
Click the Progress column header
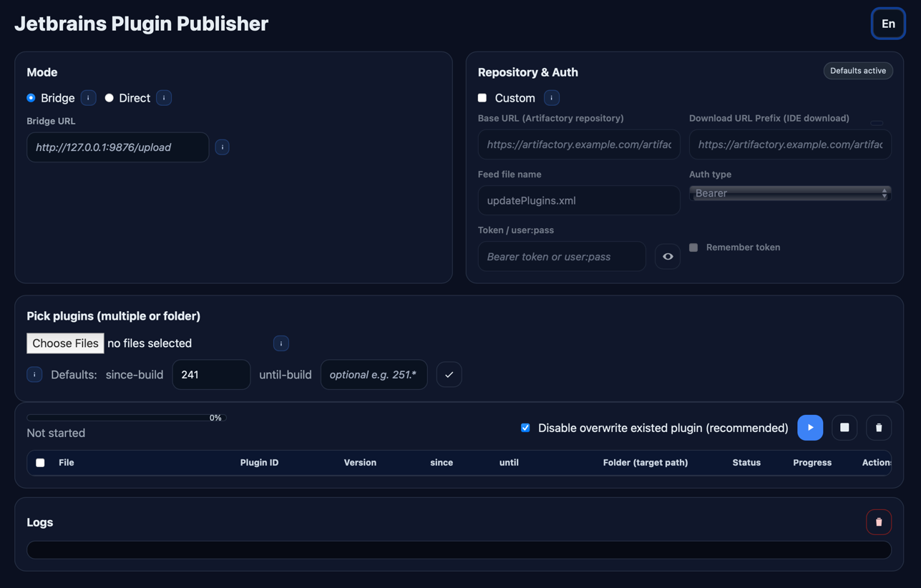pos(812,463)
